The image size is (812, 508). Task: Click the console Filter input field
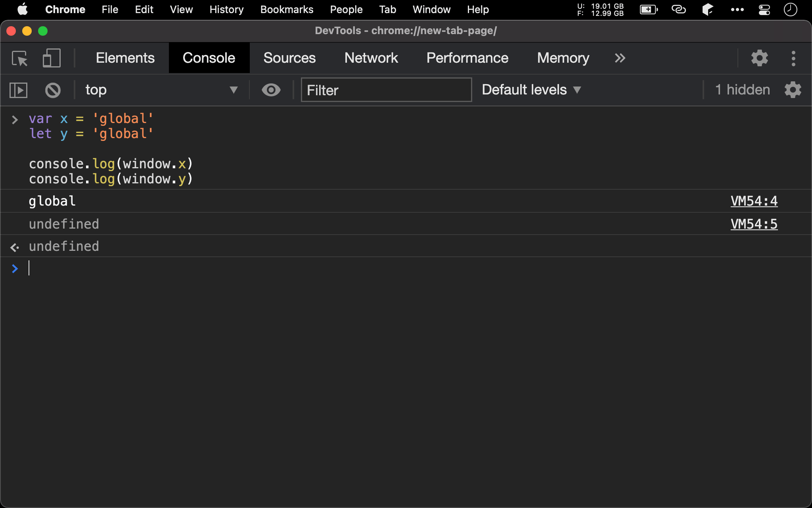pyautogui.click(x=387, y=90)
